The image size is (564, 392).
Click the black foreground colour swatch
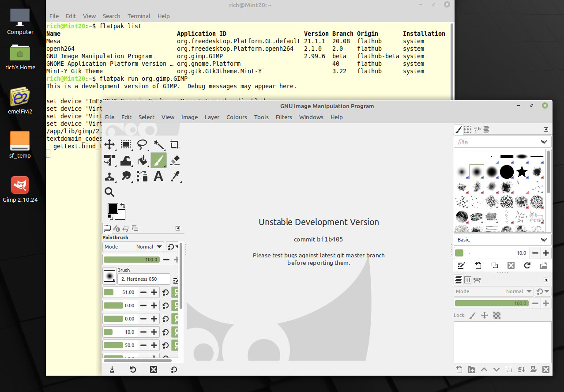click(113, 208)
